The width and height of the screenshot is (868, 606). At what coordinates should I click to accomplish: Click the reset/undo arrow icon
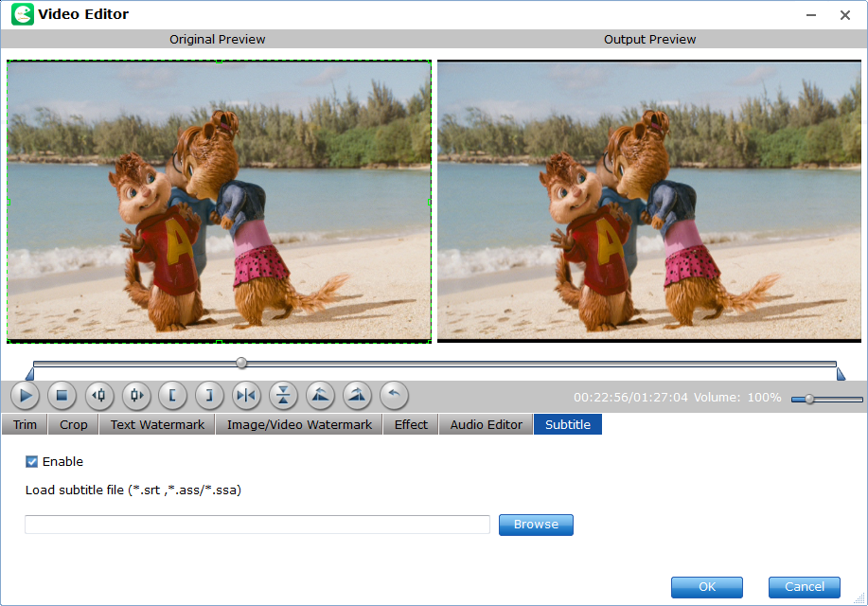(x=394, y=395)
